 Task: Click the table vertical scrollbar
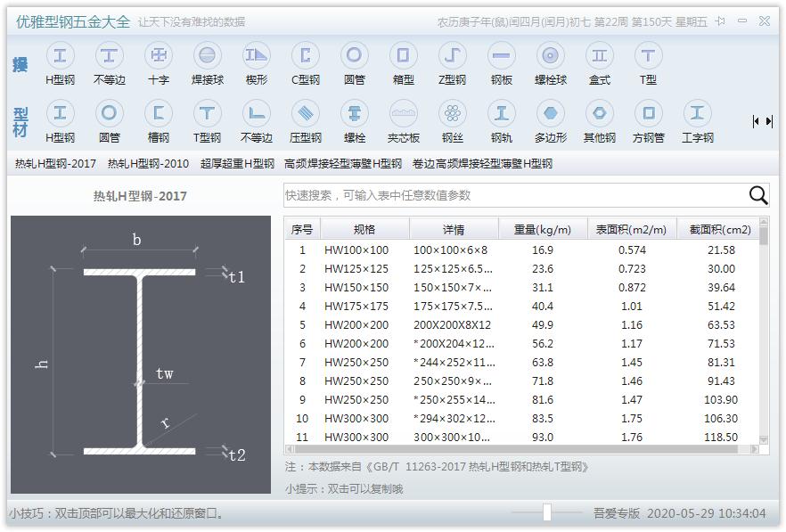(764, 331)
